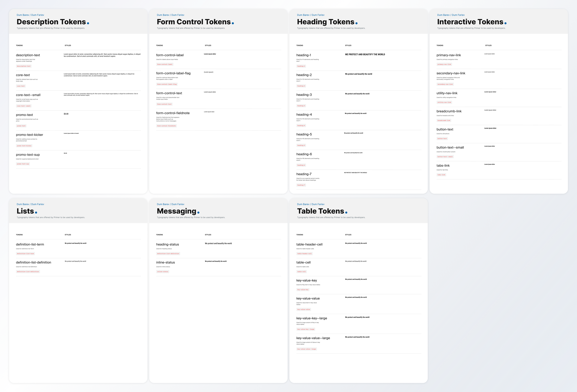Open Dum Fariev breadcrumb above Interactive Tokens
Screen dimensions: 577x392
click(x=458, y=15)
